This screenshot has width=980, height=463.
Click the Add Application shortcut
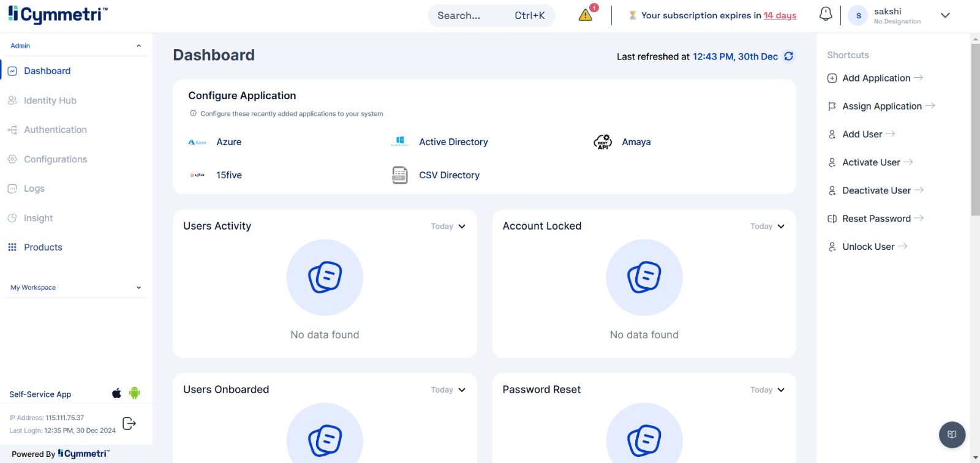(876, 78)
